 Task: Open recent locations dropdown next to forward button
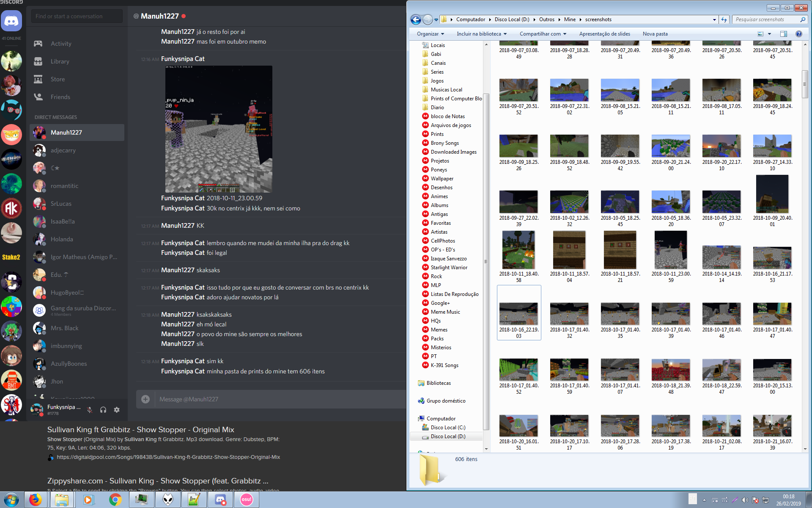tap(436, 20)
